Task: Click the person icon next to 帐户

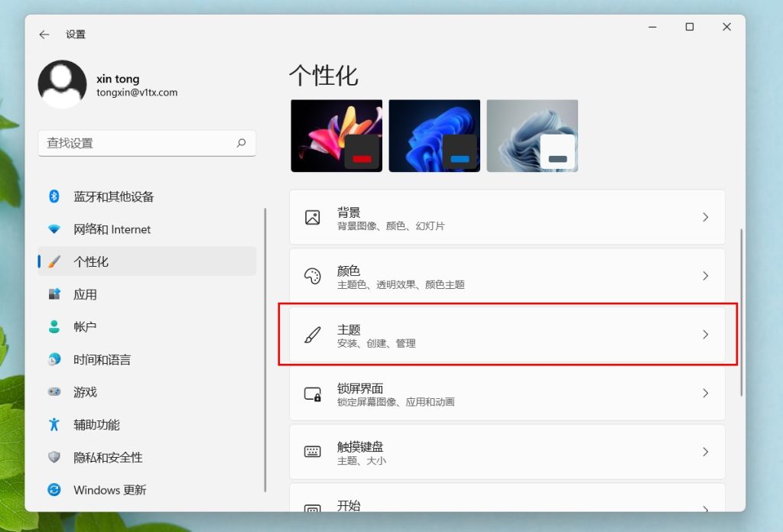Action: 54,327
